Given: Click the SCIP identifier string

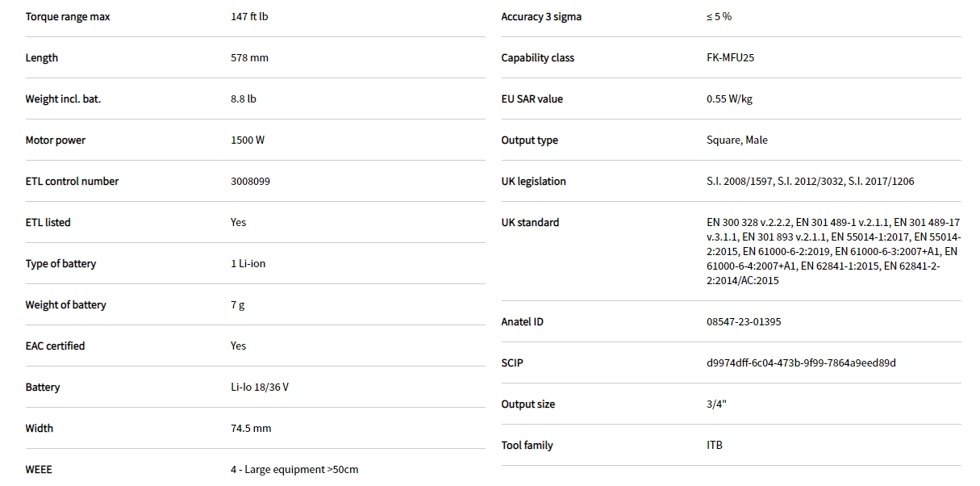Looking at the screenshot, I should (x=801, y=363).
